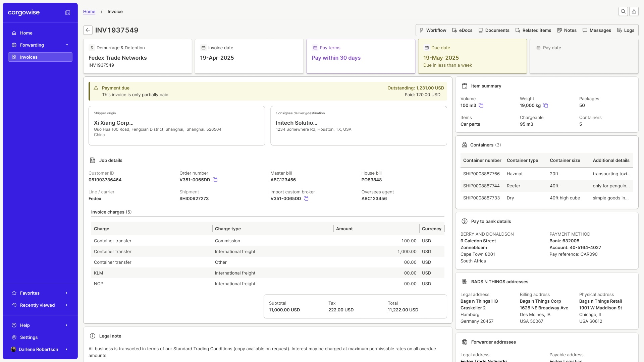Expand the Forwarding menu arrow
This screenshot has width=644, height=362.
coord(67,45)
